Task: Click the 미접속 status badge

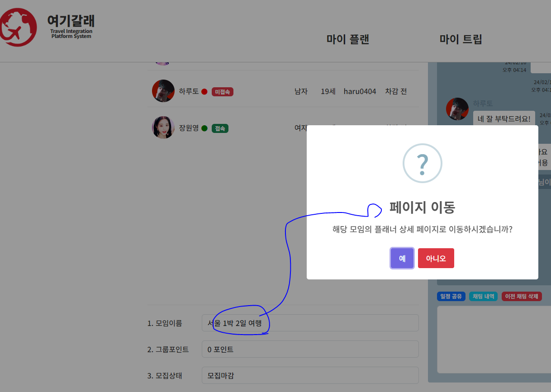Action: (223, 92)
